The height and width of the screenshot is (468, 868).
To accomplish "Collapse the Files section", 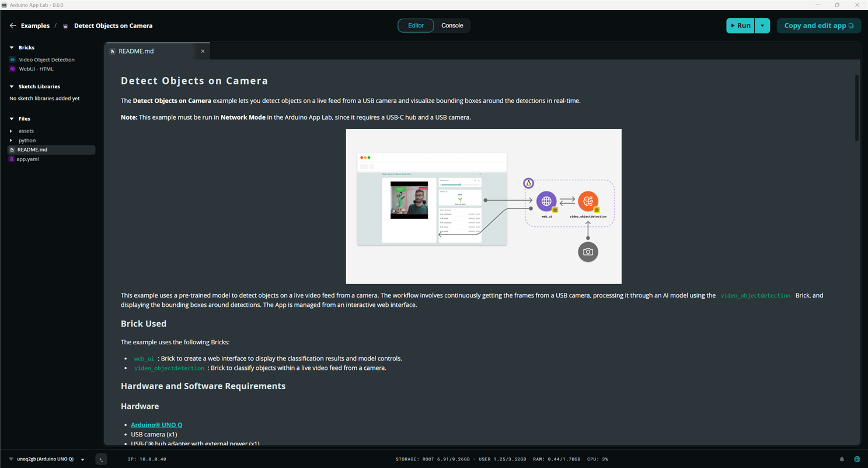I will [12, 119].
